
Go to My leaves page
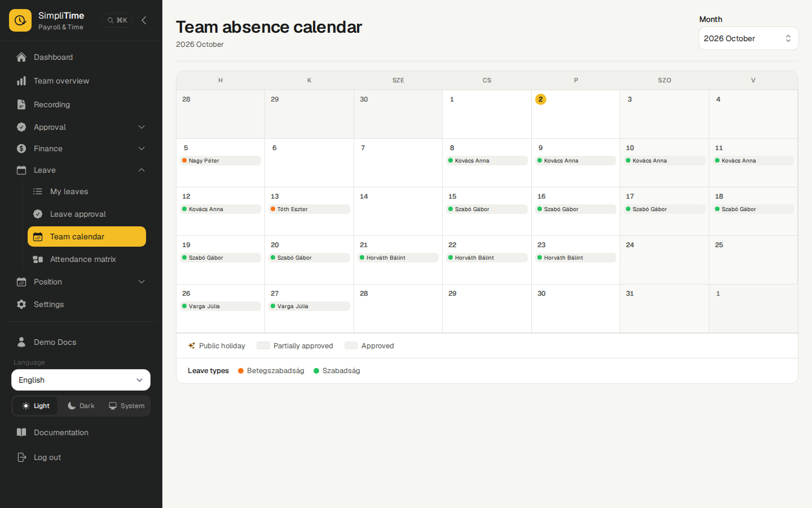tap(87, 191)
